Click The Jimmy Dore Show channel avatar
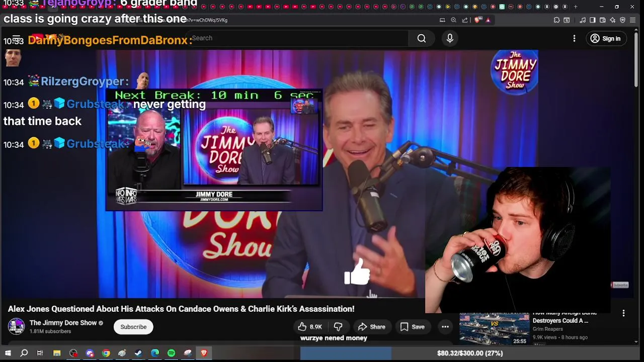This screenshot has height=362, width=644. click(16, 327)
